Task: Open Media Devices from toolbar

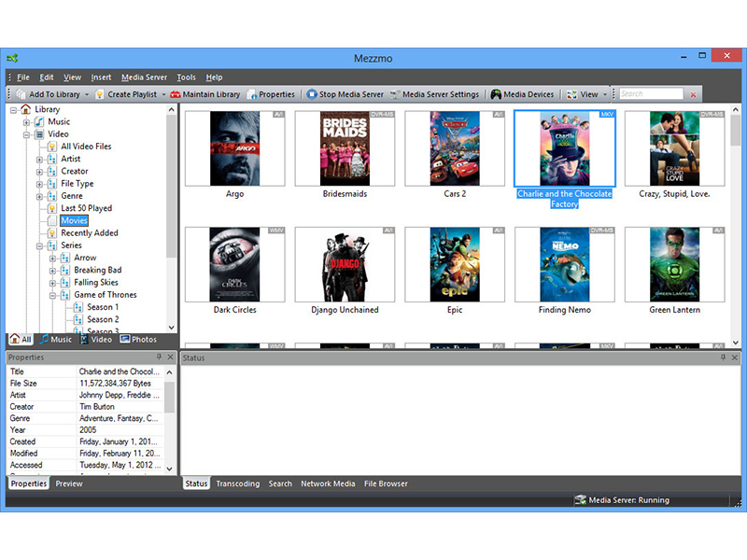Action: click(x=523, y=94)
